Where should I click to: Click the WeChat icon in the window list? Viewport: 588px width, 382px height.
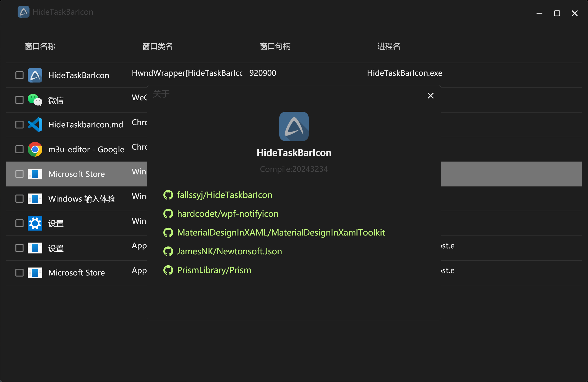35,100
